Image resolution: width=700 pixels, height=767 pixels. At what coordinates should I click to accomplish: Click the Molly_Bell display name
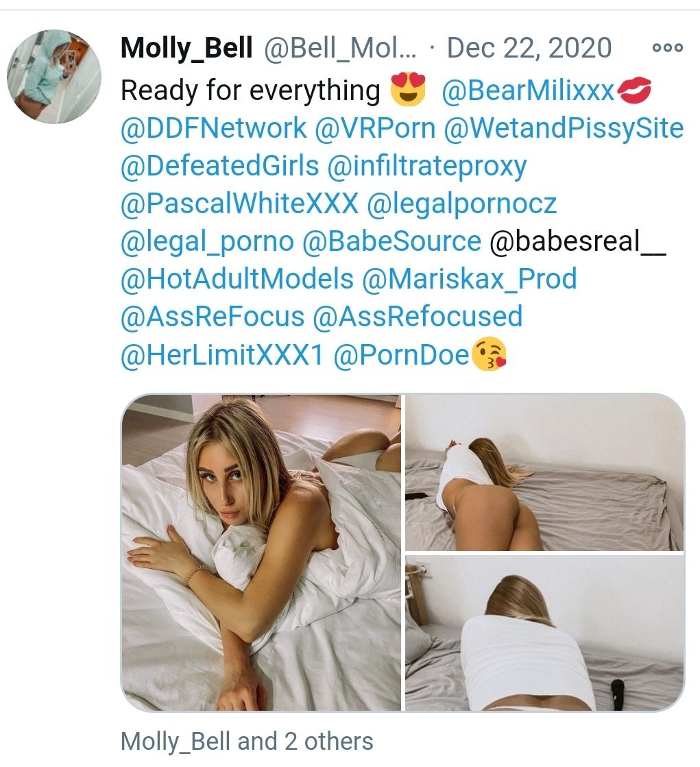point(186,48)
